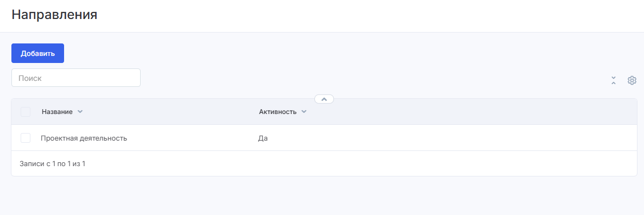Open the table settings gear icon
Screen dimensions: 644x215
(x=632, y=80)
